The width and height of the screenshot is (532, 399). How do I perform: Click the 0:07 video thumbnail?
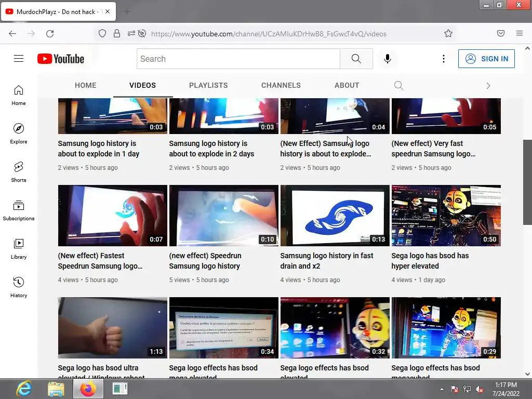pyautogui.click(x=113, y=216)
